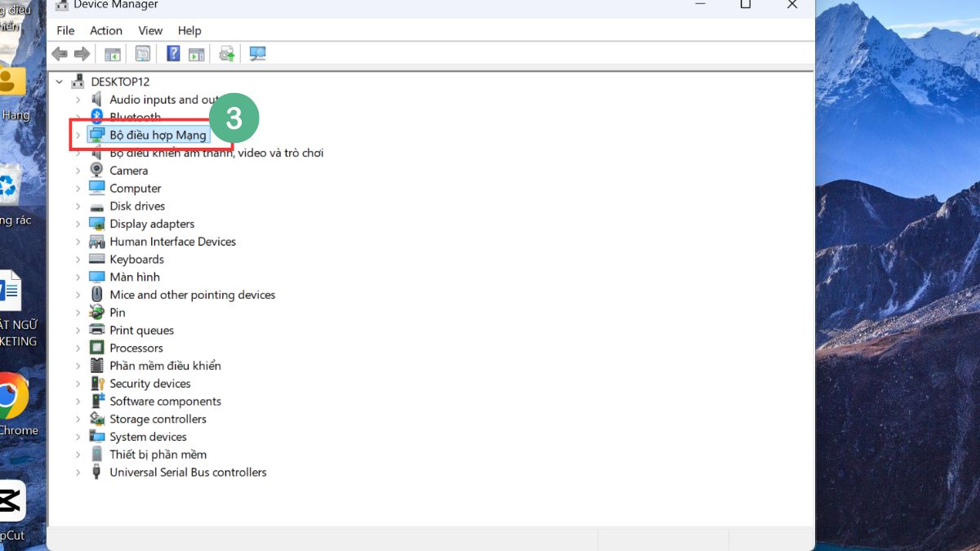This screenshot has height=551, width=980.
Task: Click the Back arrow in the toolbar
Action: pyautogui.click(x=60, y=54)
